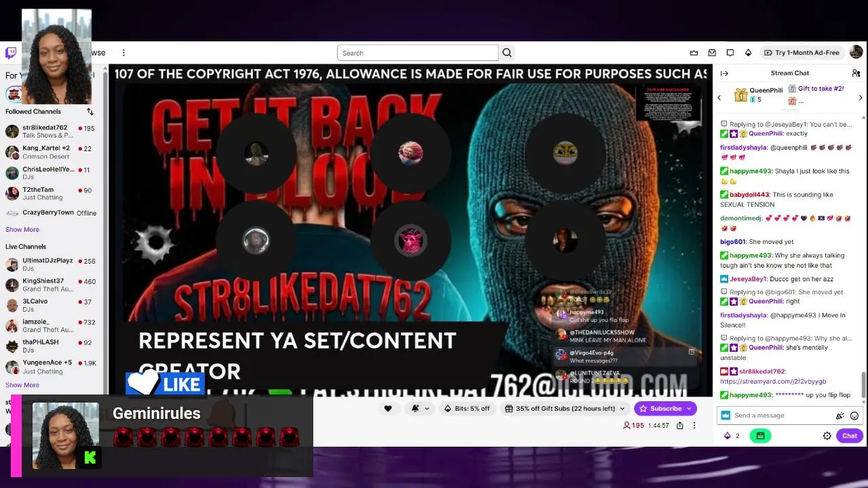Open the green rewards calendar button
Image resolution: width=868 pixels, height=488 pixels.
coord(760,436)
